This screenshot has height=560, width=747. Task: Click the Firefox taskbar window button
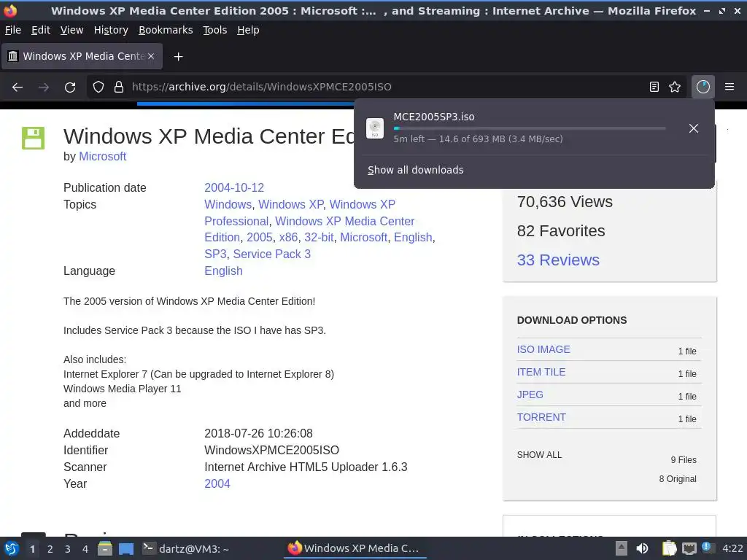(355, 548)
